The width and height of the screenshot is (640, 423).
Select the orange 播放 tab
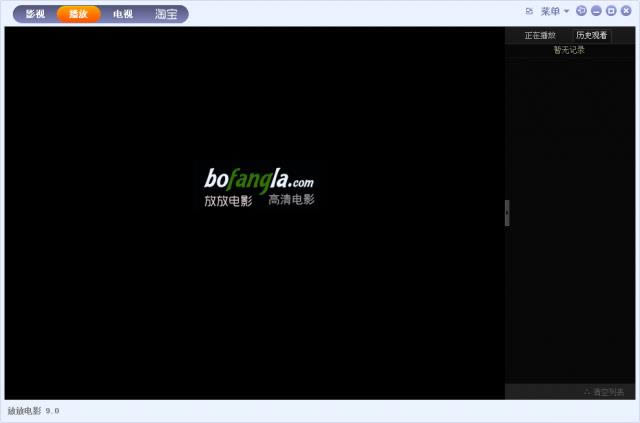[79, 14]
